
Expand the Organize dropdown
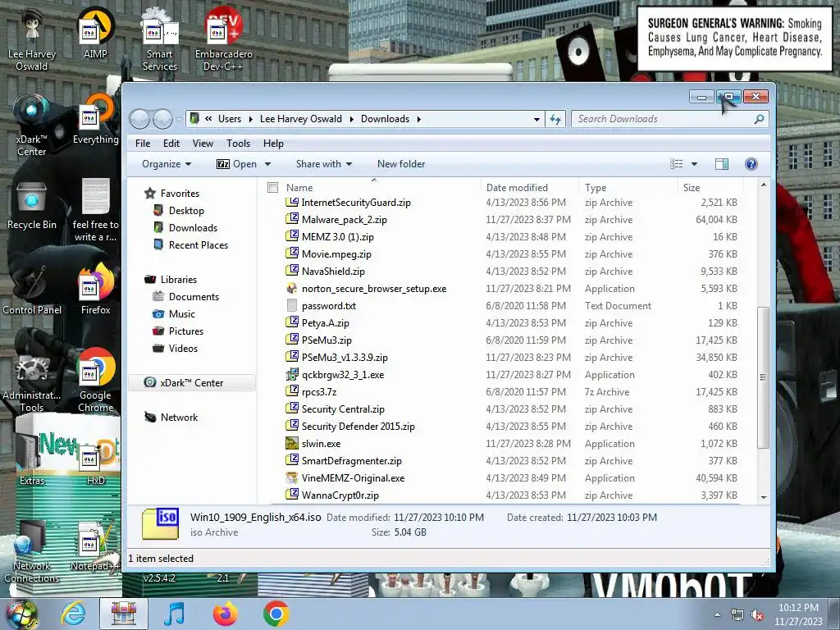click(x=166, y=164)
